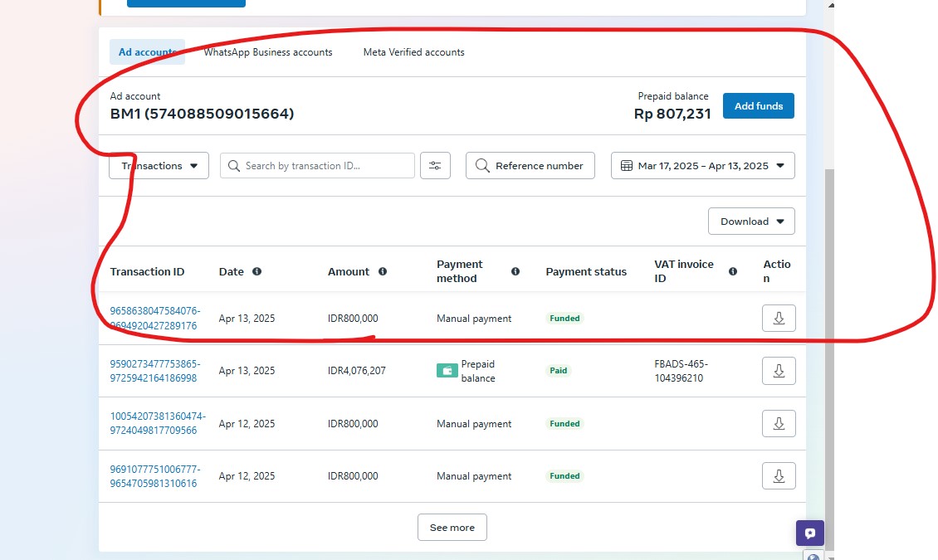
Task: Click the Search by transaction ID field
Action: pyautogui.click(x=324, y=165)
